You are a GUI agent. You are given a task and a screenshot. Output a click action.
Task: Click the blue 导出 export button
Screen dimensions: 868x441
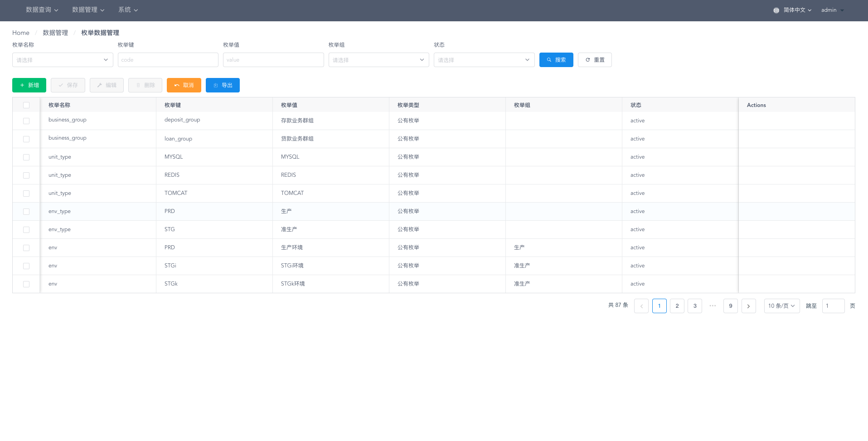click(223, 85)
